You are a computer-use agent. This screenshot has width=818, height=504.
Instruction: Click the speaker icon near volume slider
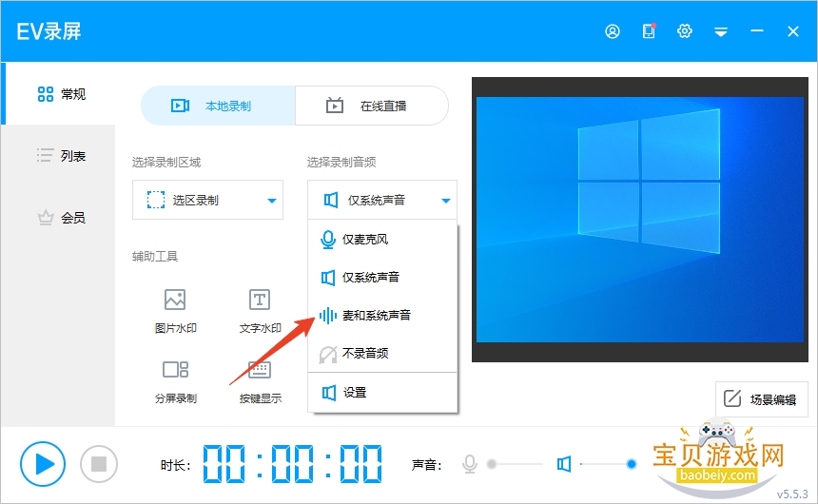[564, 464]
